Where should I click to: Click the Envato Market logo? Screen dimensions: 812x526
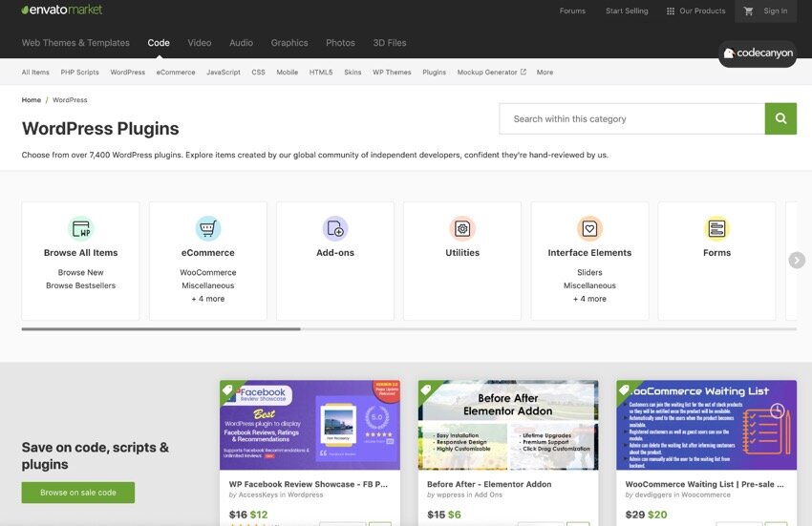click(62, 10)
